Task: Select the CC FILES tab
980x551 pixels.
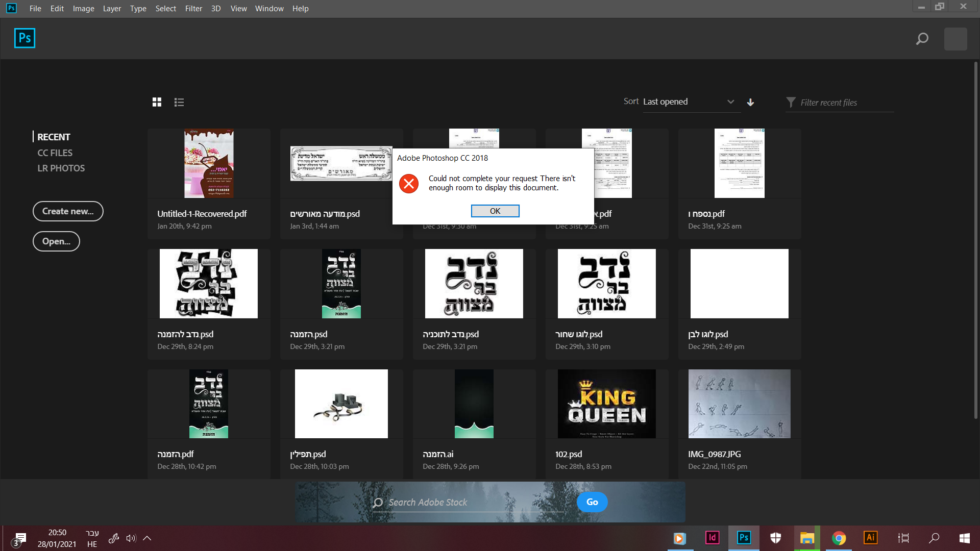Action: [55, 153]
